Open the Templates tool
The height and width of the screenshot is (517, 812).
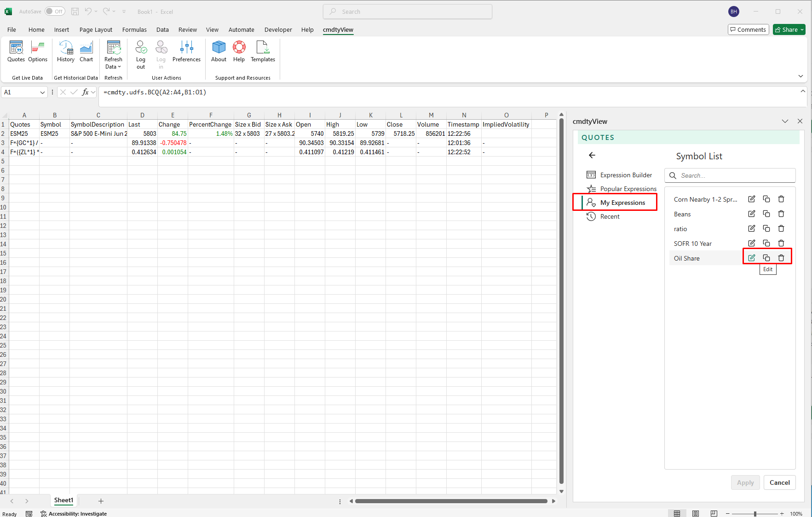[263, 52]
